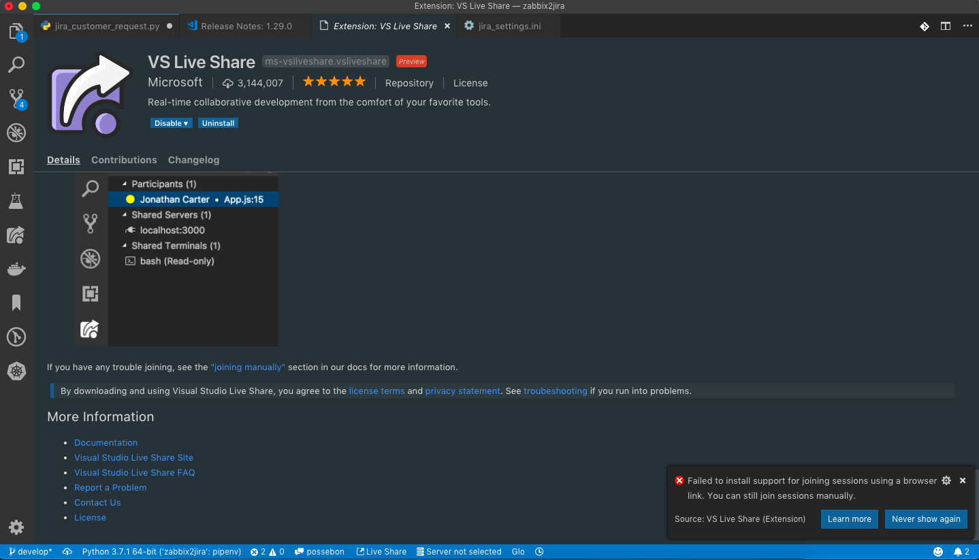Viewport: 979px width, 560px height.
Task: Click the five star rating
Action: click(334, 82)
